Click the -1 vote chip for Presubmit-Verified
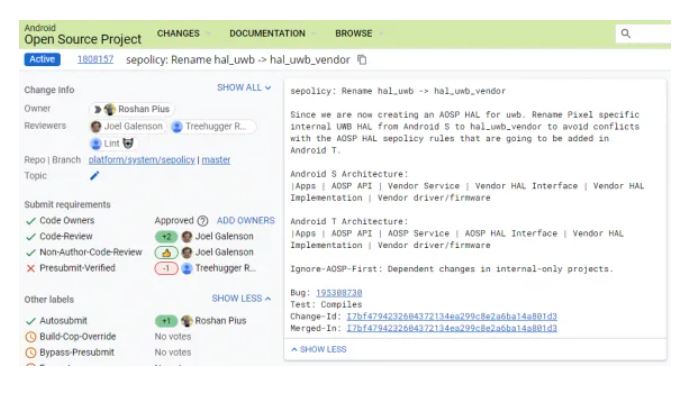693x407 pixels. (x=166, y=268)
